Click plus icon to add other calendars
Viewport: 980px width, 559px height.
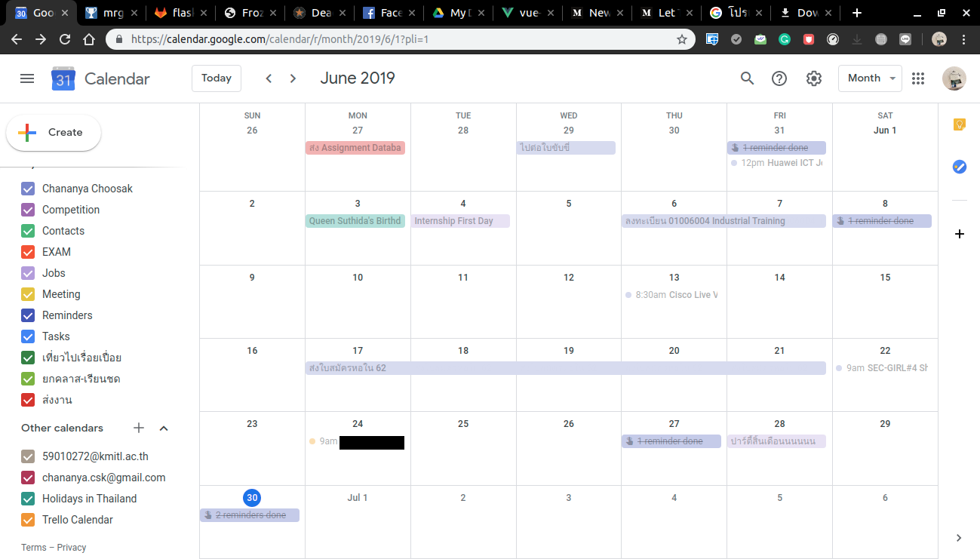139,428
